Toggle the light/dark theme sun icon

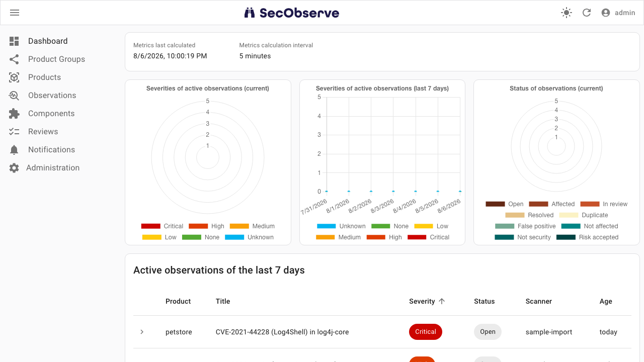tap(567, 13)
